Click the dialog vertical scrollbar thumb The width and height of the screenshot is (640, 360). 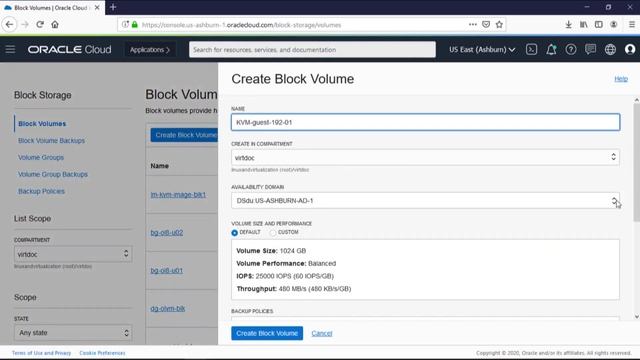(x=636, y=162)
